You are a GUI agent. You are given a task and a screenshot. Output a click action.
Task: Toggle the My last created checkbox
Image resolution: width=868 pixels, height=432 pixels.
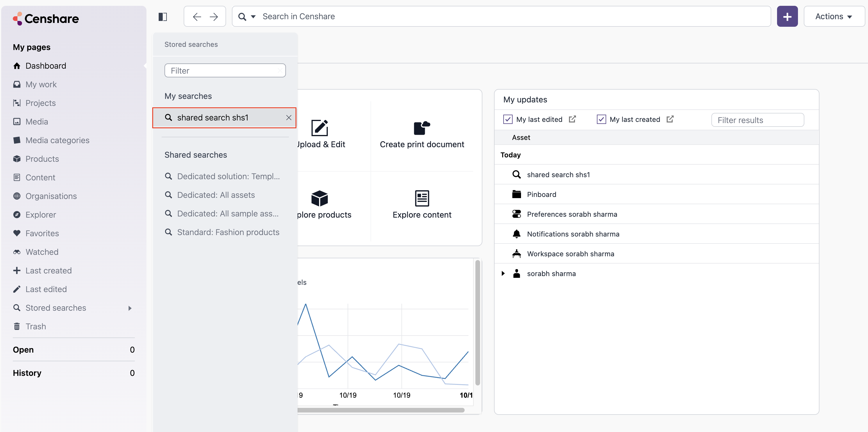pos(601,119)
